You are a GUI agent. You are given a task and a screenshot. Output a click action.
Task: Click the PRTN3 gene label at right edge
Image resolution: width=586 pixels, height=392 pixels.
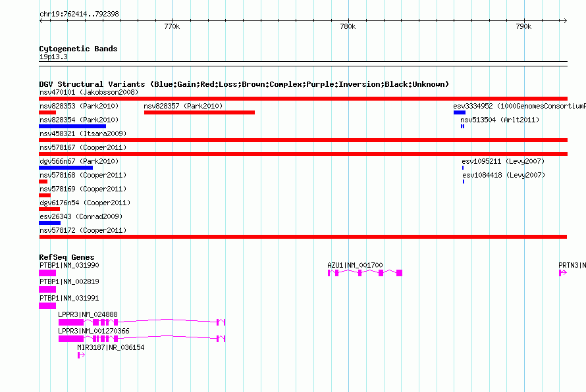point(572,266)
